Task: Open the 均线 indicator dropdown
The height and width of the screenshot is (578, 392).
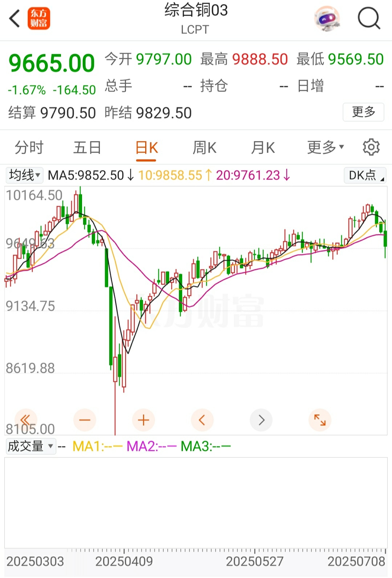Action: pyautogui.click(x=24, y=175)
